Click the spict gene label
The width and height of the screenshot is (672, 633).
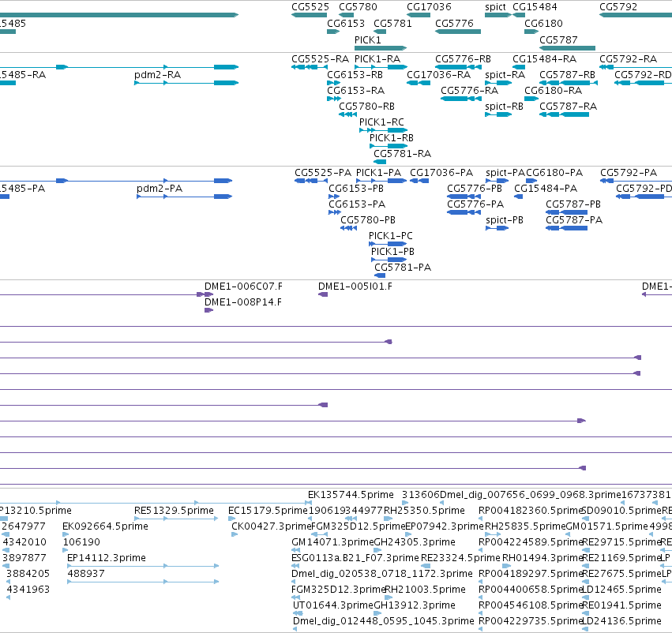pyautogui.click(x=495, y=7)
